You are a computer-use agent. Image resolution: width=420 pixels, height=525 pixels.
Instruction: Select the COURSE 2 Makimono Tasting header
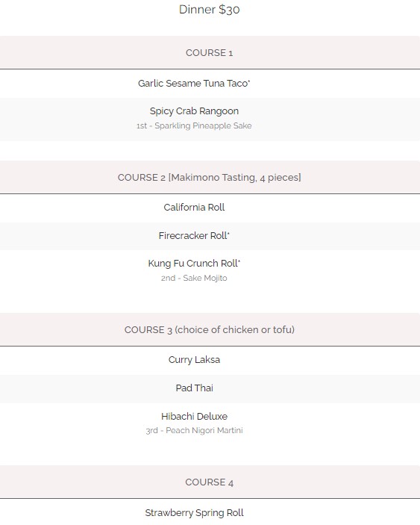pos(210,178)
